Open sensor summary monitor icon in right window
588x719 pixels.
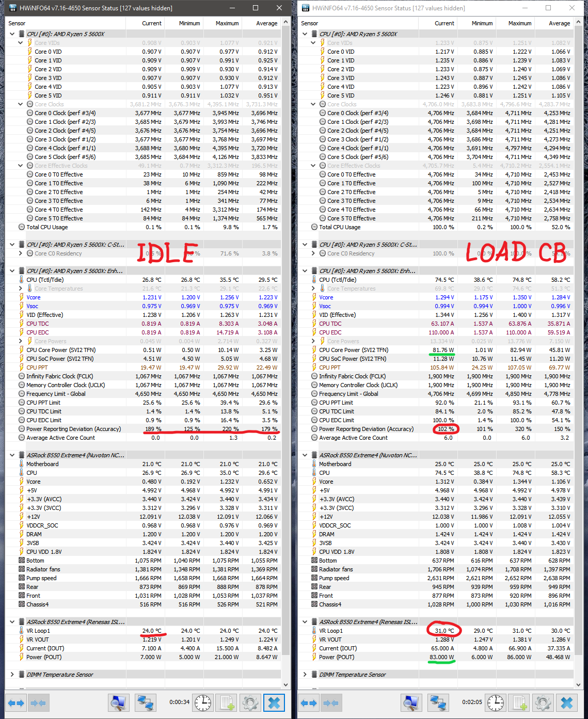[x=411, y=702]
